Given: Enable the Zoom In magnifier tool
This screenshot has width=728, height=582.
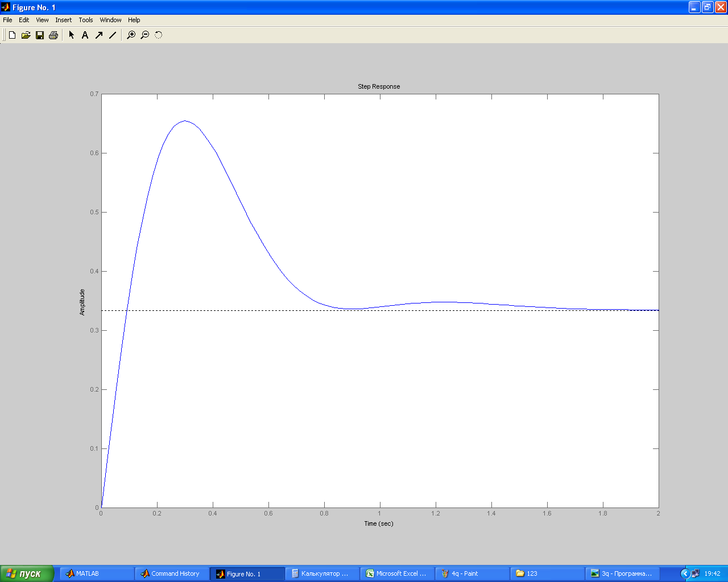Looking at the screenshot, I should coord(131,35).
